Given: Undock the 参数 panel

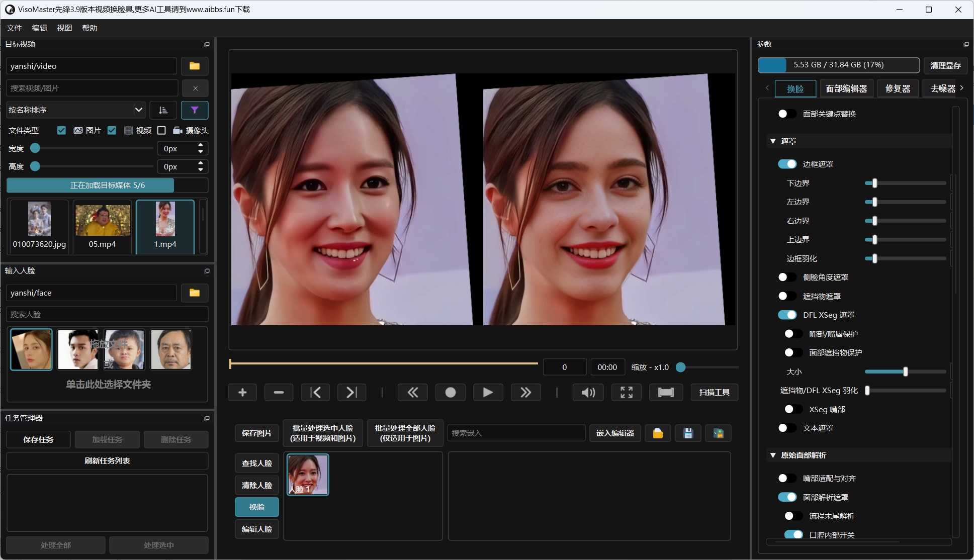Looking at the screenshot, I should 966,44.
